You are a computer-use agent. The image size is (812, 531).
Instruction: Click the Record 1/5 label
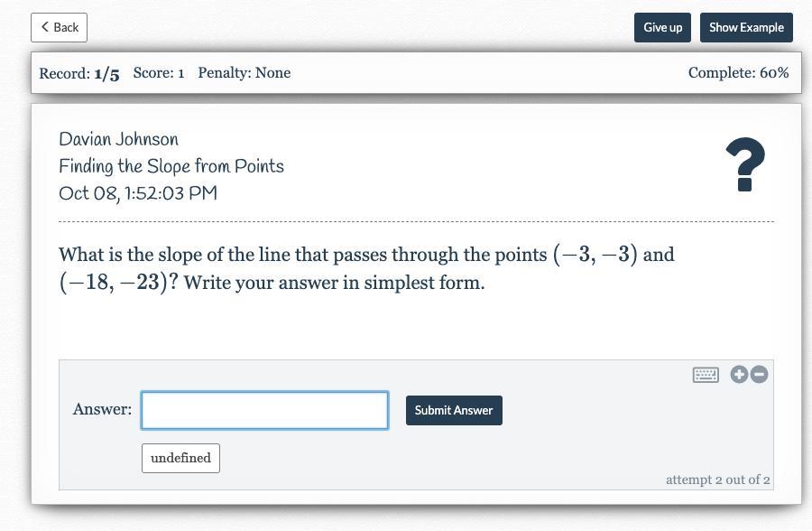(x=79, y=74)
